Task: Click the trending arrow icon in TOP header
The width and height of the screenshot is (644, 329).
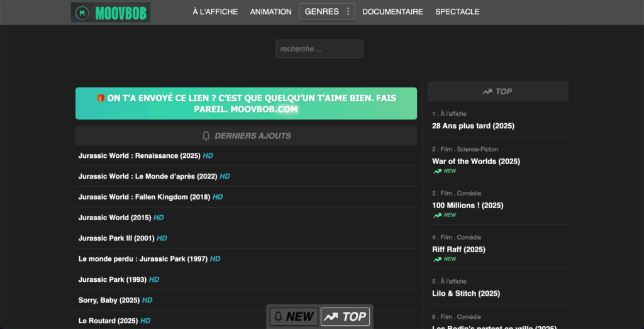Action: 487,92
